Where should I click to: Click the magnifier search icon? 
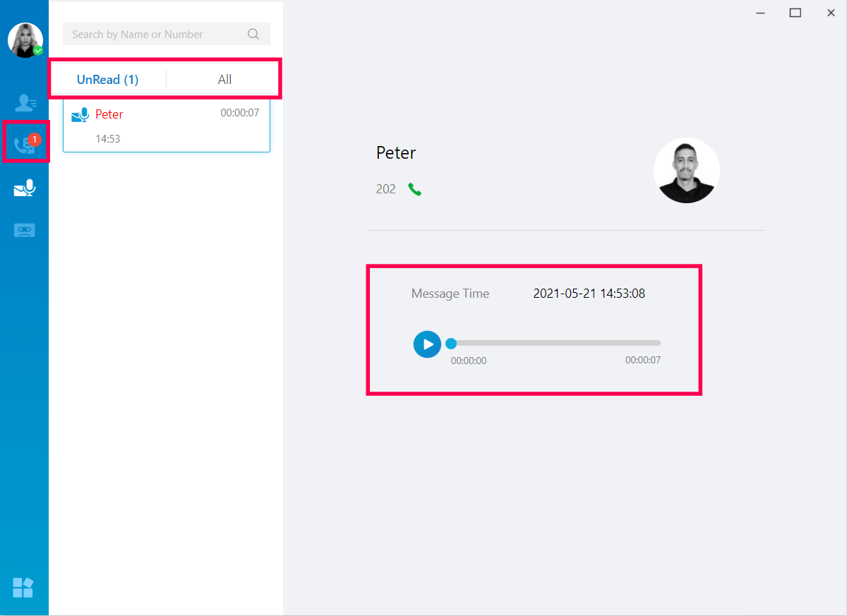tap(253, 34)
